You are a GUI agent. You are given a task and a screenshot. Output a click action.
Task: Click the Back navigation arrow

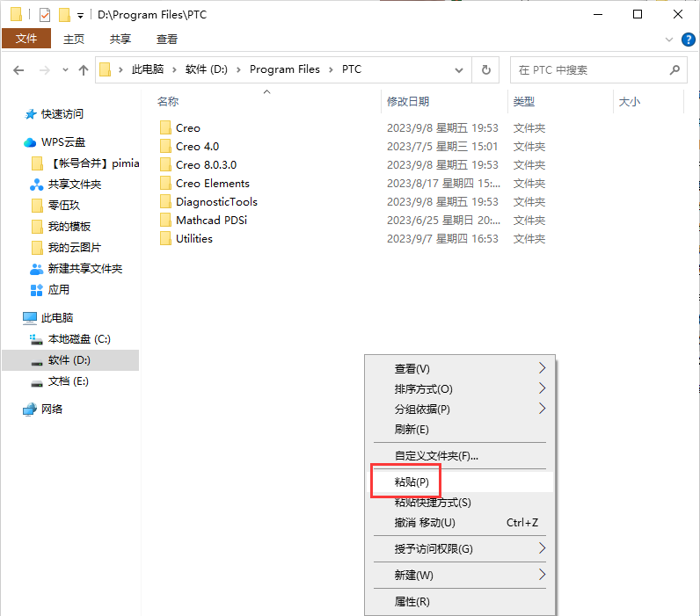[x=18, y=70]
